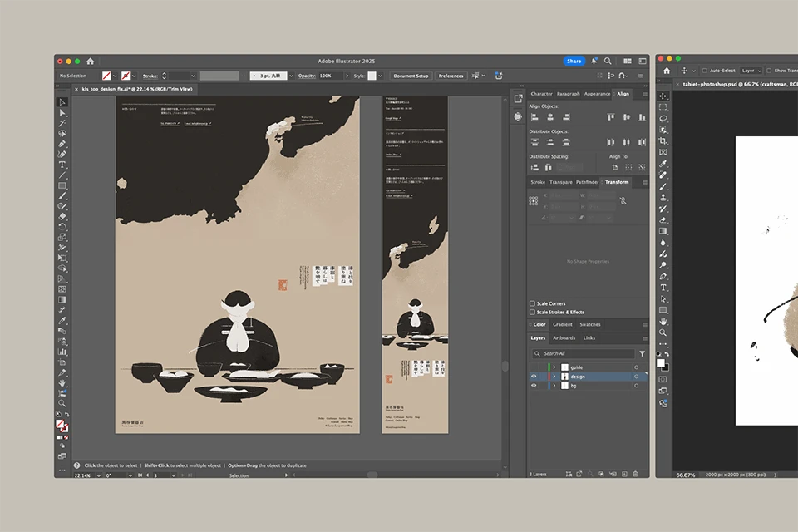Select the Photoshop Clone Stamp tool
This screenshot has width=798, height=532.
[663, 198]
